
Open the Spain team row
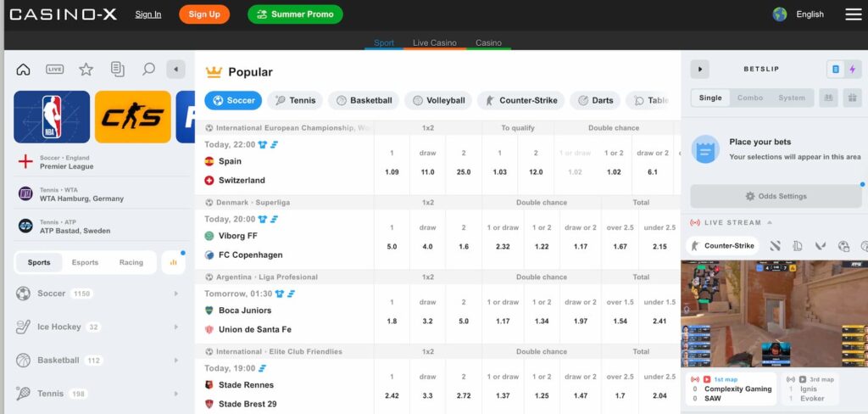[288, 161]
